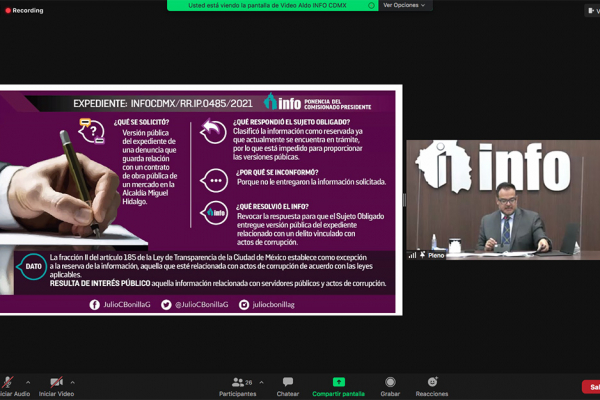600x400 pixels.
Task: Click the ¿POR QUÉ SE INCONFORMÓ? heading
Action: click(x=277, y=173)
